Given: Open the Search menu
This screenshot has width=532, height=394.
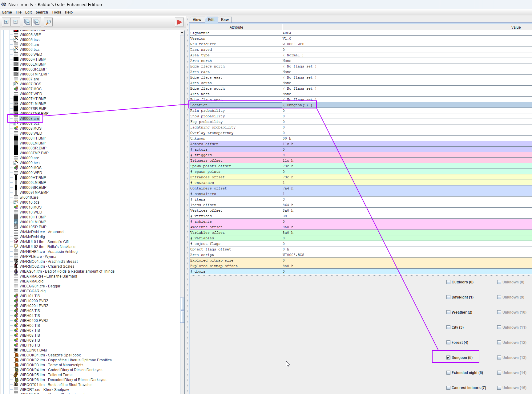Looking at the screenshot, I should [x=42, y=12].
